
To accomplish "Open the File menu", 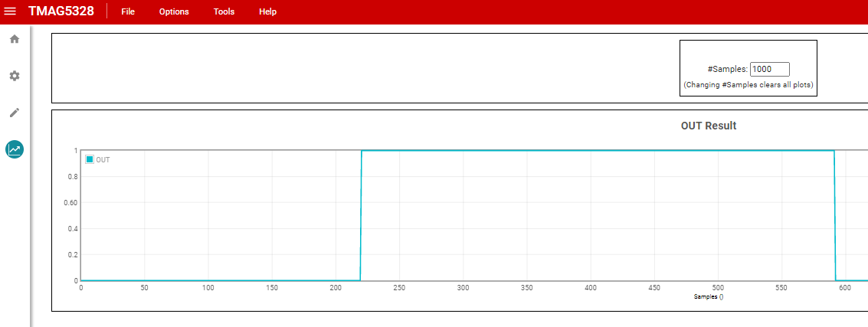I will [128, 11].
